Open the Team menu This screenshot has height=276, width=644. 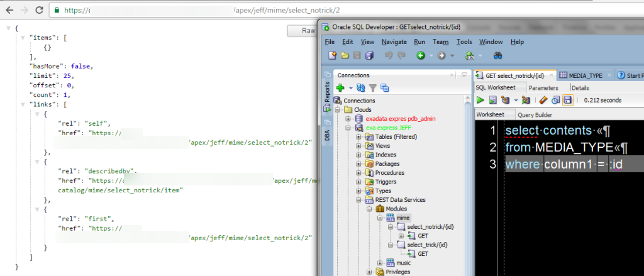coord(440,42)
